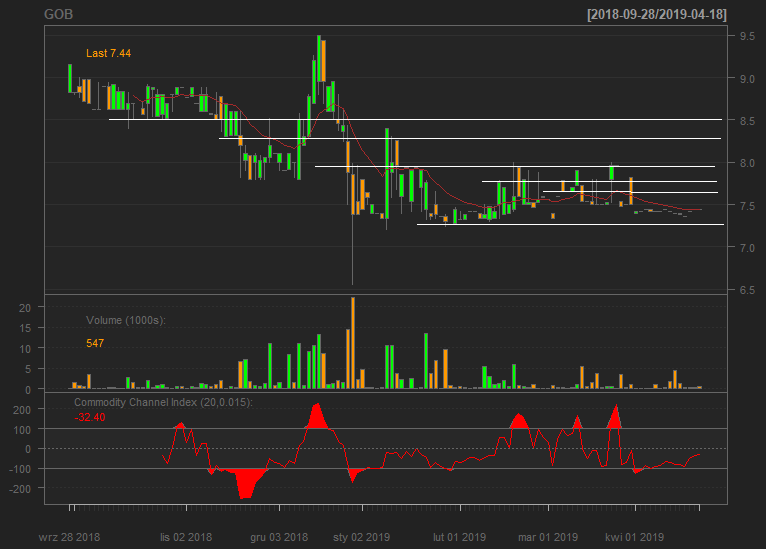Click the CCI axis label 100
Viewport: 766px width, 549px height.
(x=22, y=430)
